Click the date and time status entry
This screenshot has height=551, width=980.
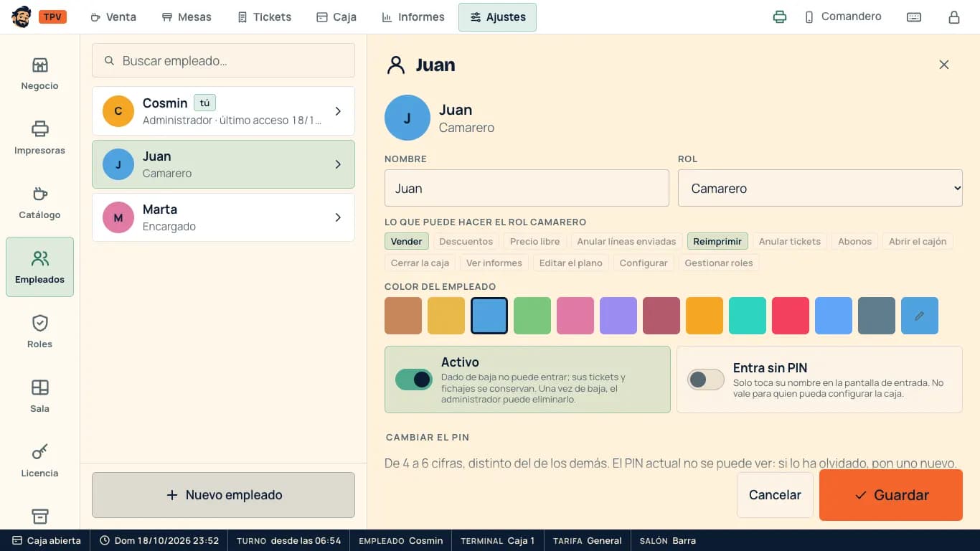[x=159, y=540]
